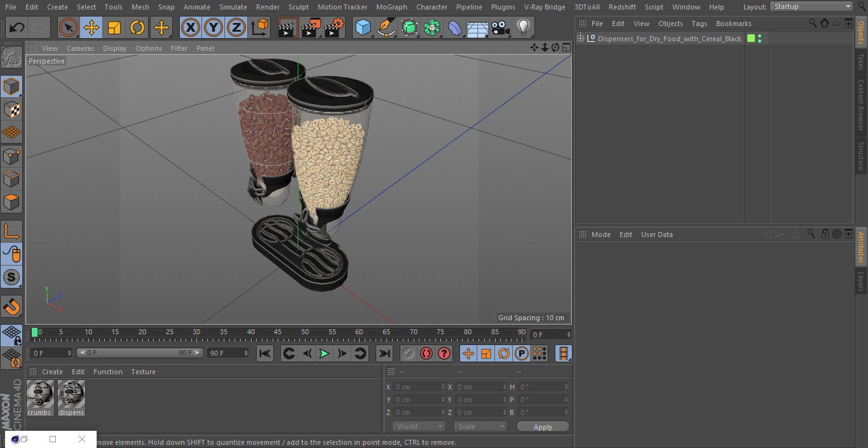Click the Undo arrow icon
The width and height of the screenshot is (868, 448).
click(x=17, y=27)
